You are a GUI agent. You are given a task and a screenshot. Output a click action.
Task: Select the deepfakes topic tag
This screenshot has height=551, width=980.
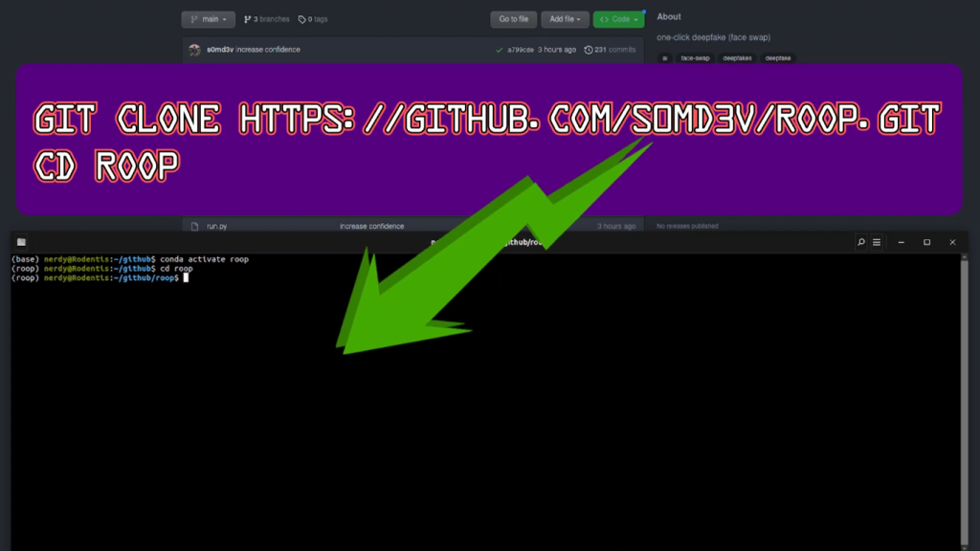coord(737,58)
